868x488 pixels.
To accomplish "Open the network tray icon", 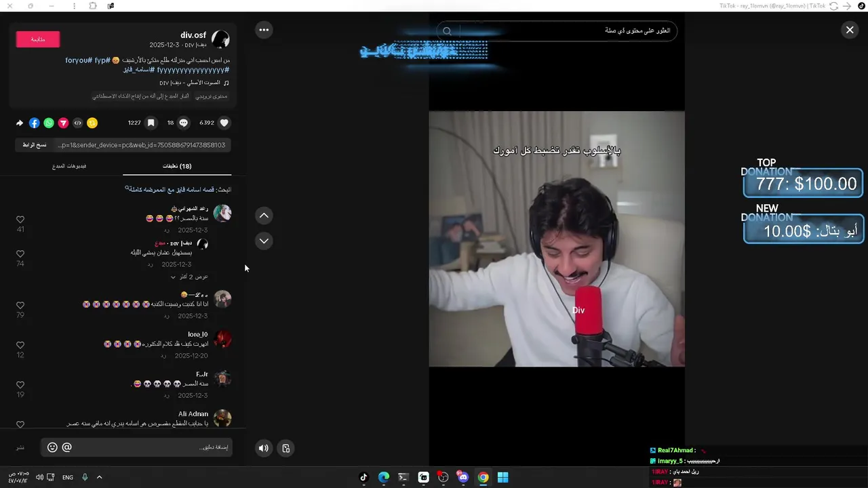I will tap(51, 477).
